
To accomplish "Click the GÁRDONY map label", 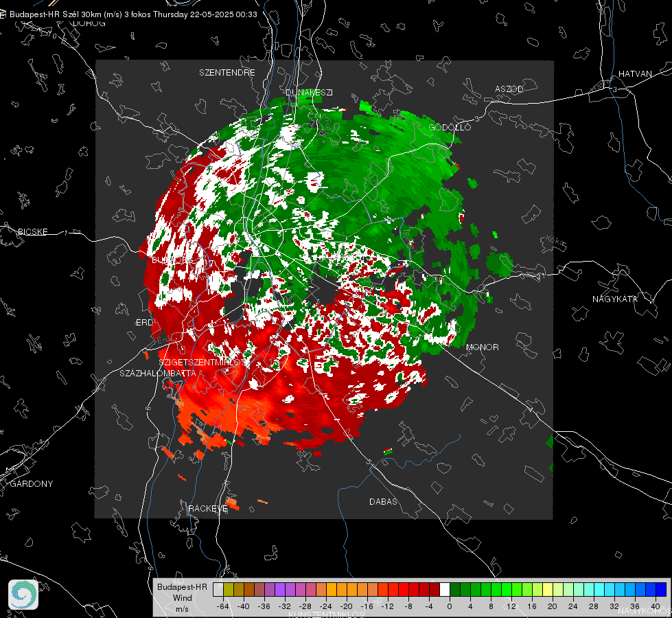I will click(x=32, y=484).
